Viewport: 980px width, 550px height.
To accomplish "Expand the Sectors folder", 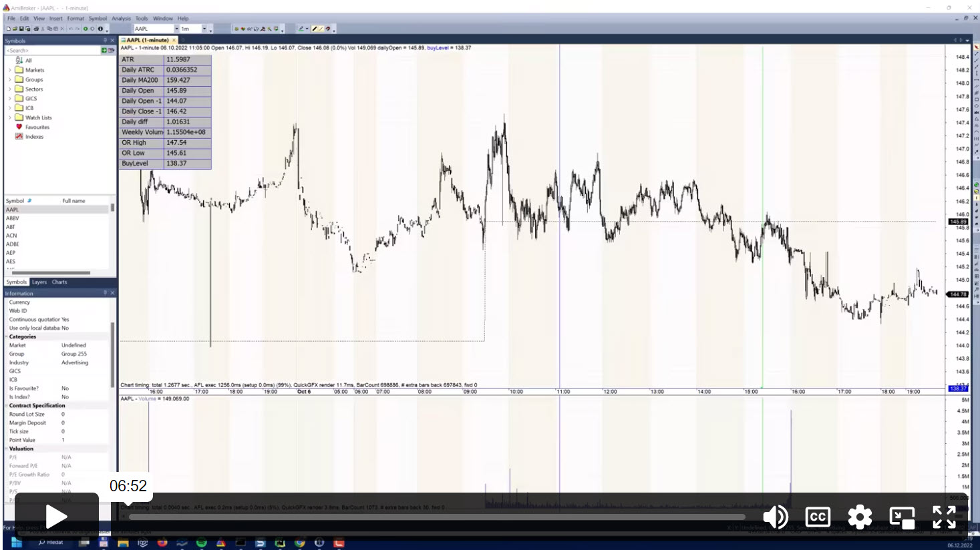I will coord(9,89).
